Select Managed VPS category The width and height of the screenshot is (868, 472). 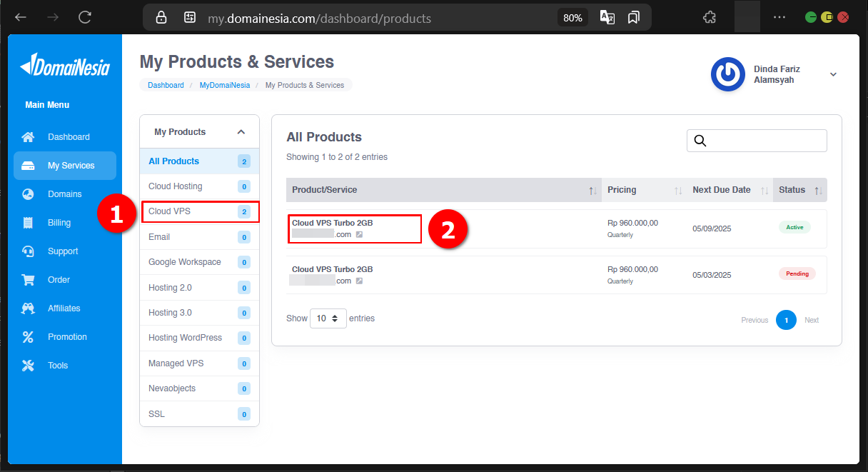pyautogui.click(x=200, y=363)
